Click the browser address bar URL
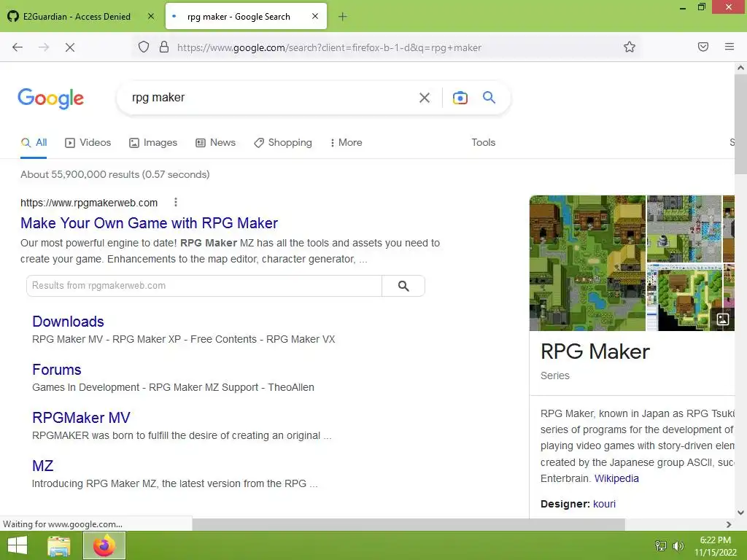 329,47
